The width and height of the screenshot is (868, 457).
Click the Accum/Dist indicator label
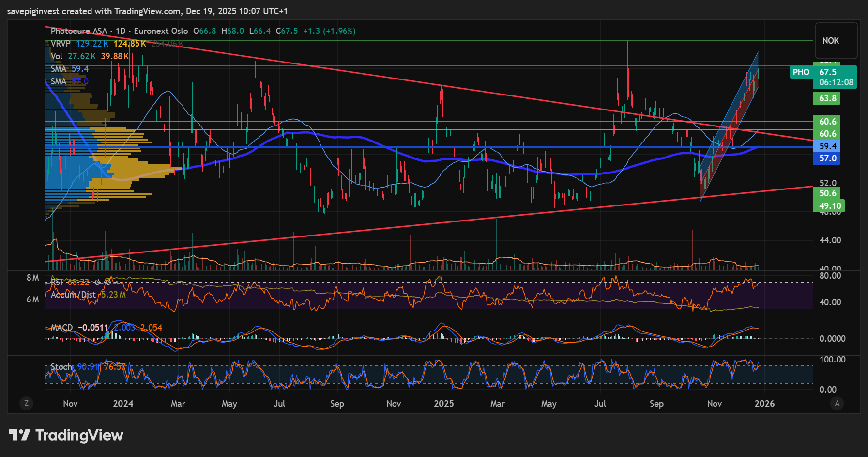73,295
